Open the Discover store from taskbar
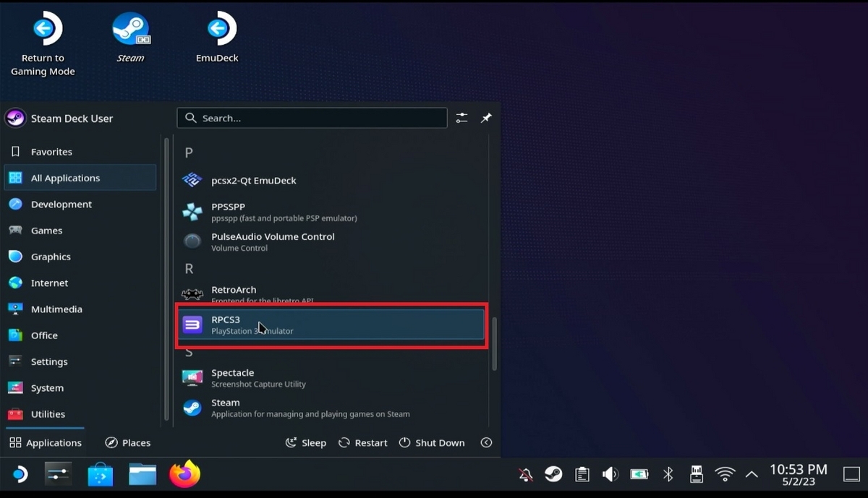Viewport: 868px width, 498px height. [101, 474]
